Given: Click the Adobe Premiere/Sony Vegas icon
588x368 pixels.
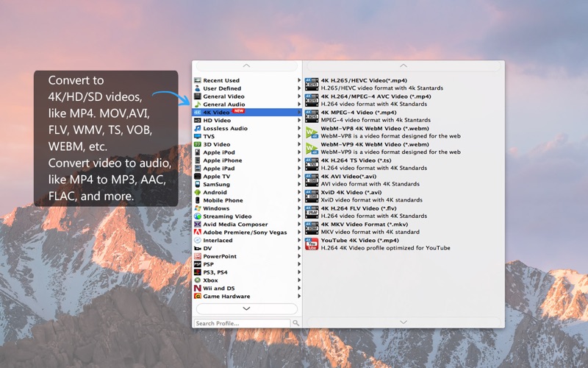Looking at the screenshot, I should click(x=197, y=232).
